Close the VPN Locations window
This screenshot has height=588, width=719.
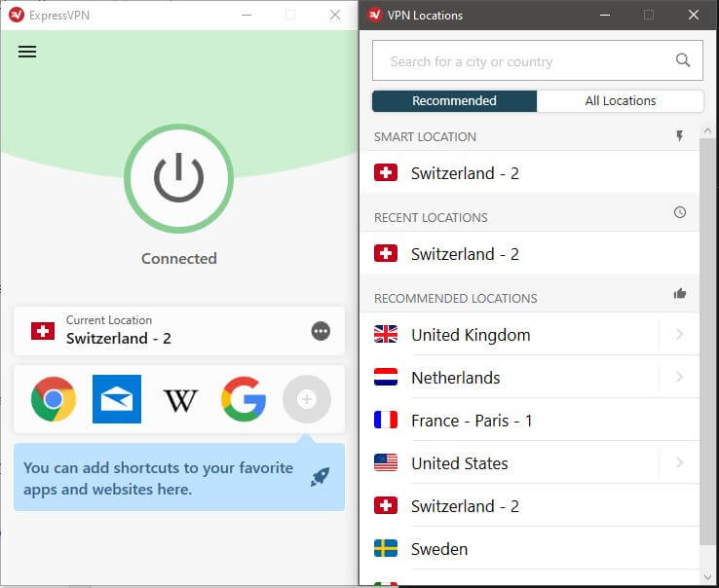(x=694, y=15)
